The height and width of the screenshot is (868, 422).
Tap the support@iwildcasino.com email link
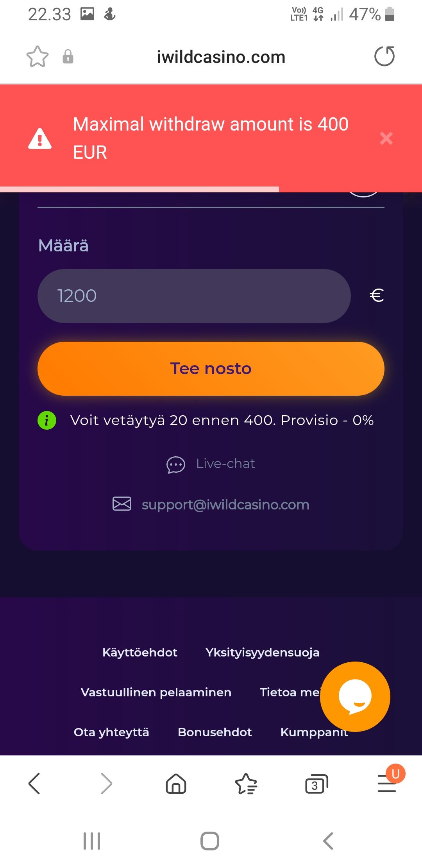[225, 504]
